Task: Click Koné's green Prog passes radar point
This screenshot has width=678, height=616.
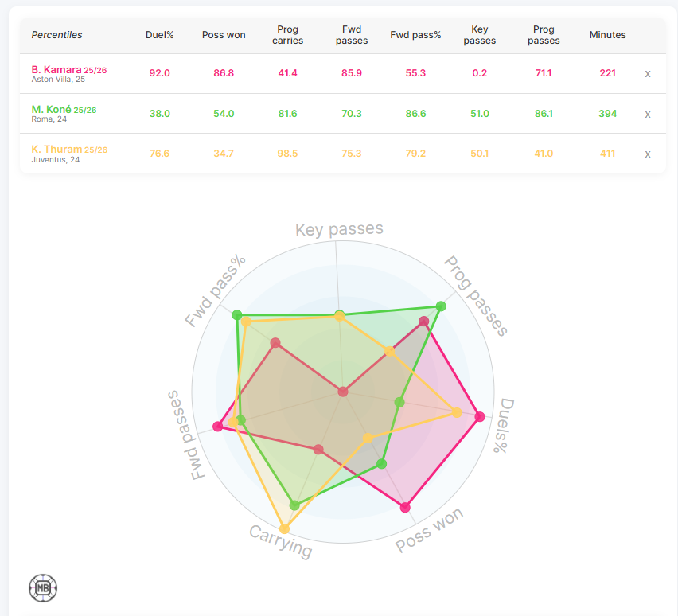Action: pos(442,306)
